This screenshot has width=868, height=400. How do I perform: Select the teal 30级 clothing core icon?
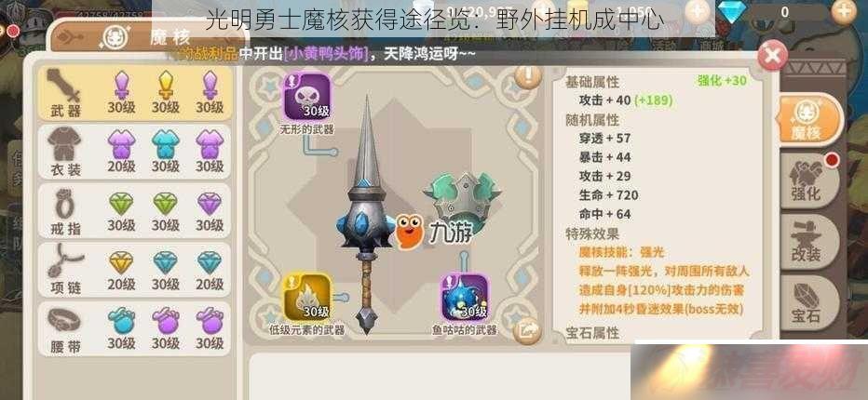pos(166,151)
